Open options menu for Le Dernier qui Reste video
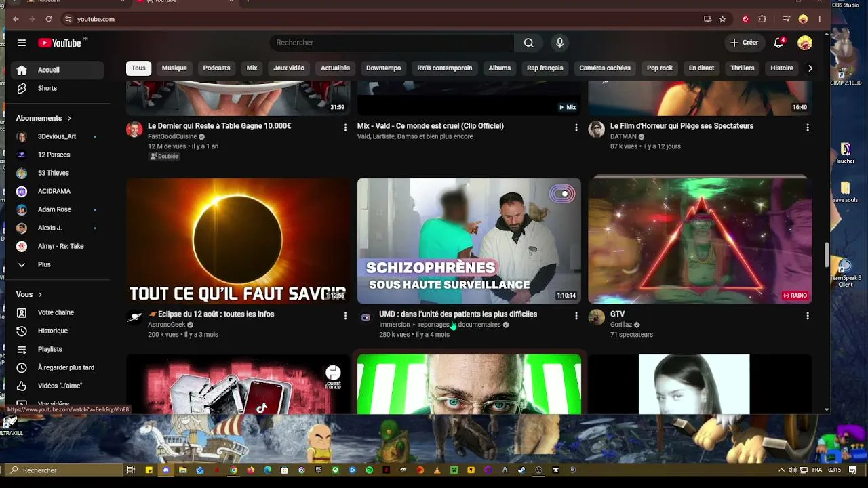The image size is (868, 488). tap(345, 127)
